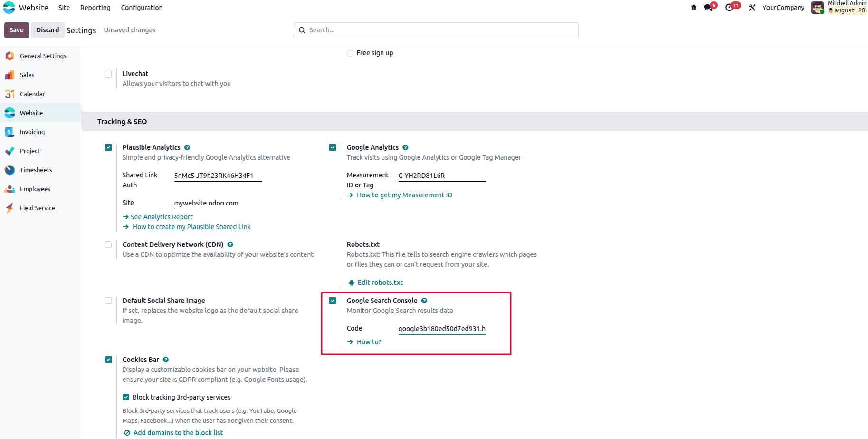Click the Discard button
868x439 pixels.
48,30
